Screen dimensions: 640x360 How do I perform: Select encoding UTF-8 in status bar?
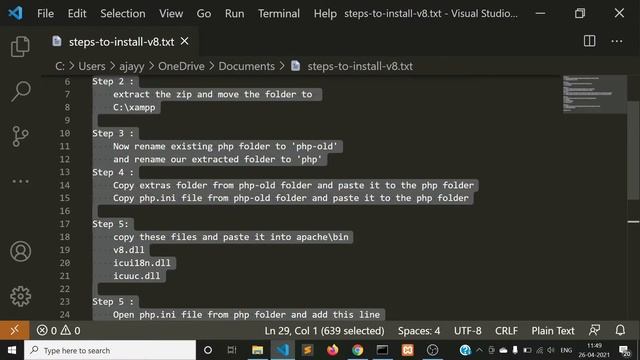[467, 330]
